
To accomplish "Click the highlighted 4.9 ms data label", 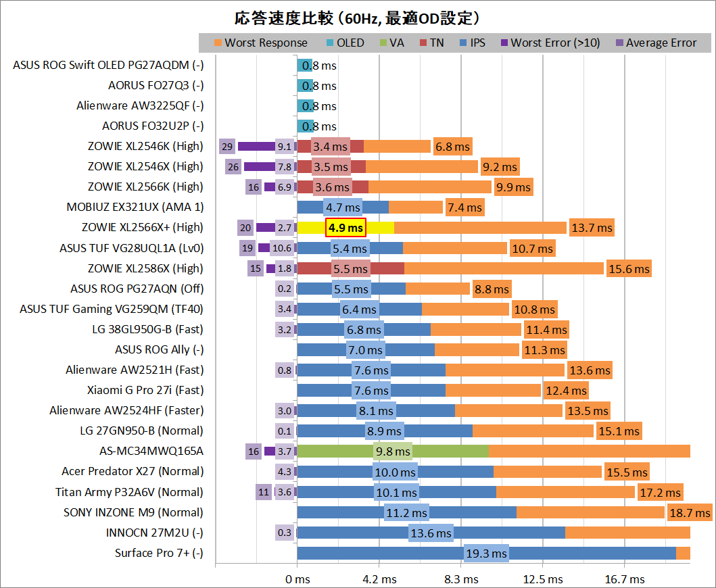I will coord(345,228).
